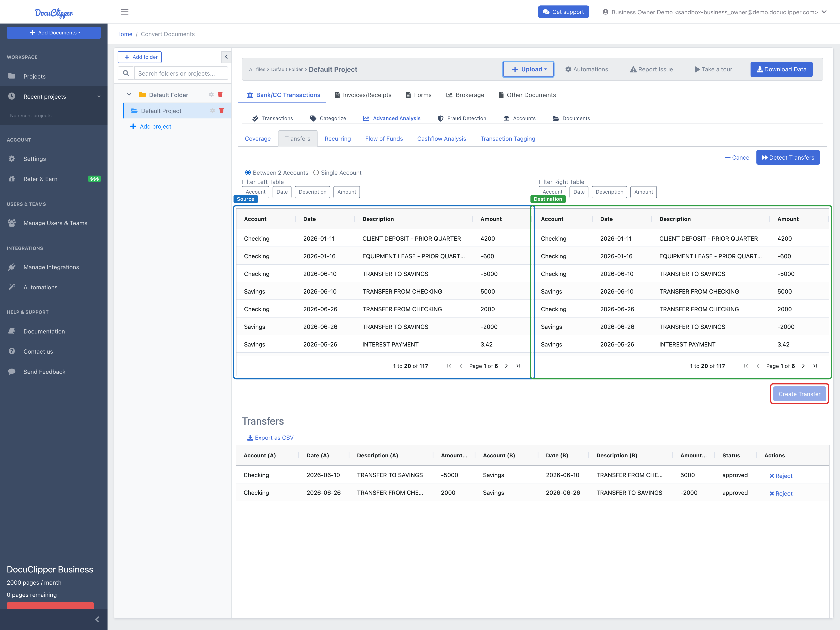The width and height of the screenshot is (840, 630).
Task: Click the DocuClipper logo
Action: click(x=54, y=13)
